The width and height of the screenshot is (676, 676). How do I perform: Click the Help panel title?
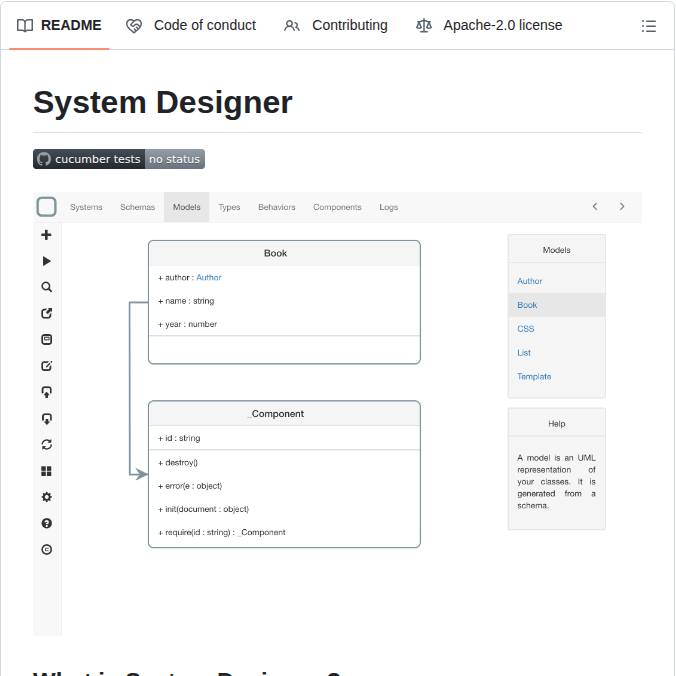pos(557,424)
